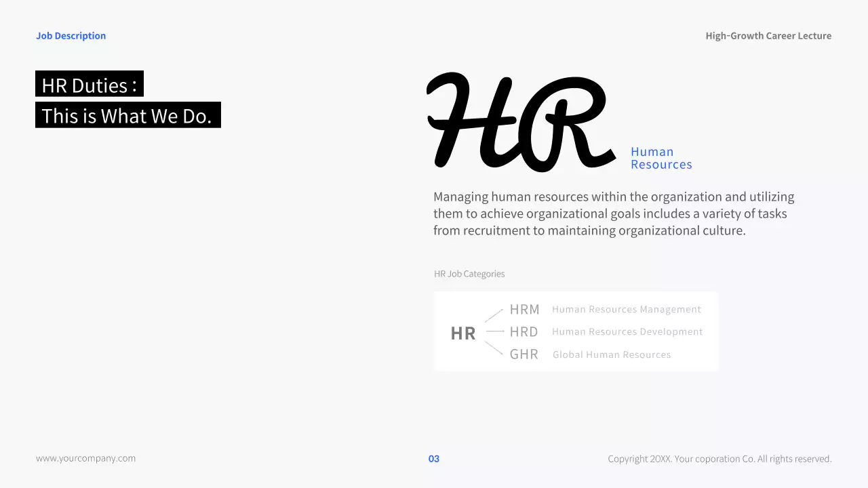Click the Global Human Resources label
The image size is (868, 488).
tap(612, 354)
